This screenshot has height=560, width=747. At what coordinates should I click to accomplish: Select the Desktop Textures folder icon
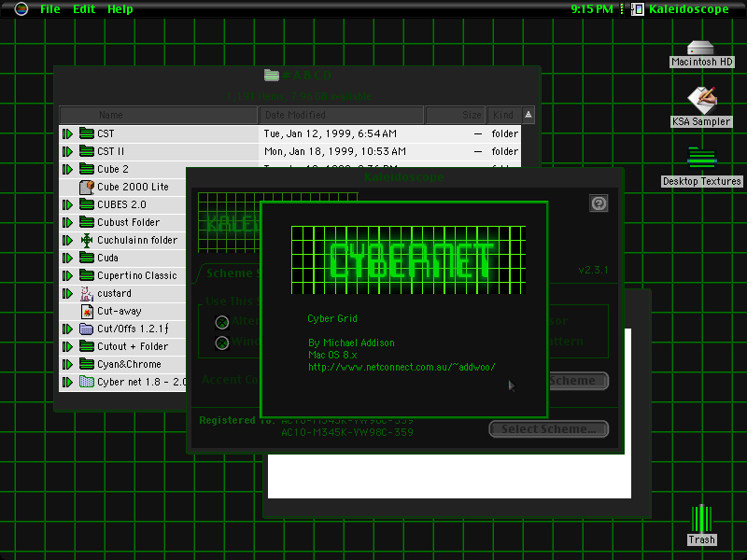click(701, 159)
